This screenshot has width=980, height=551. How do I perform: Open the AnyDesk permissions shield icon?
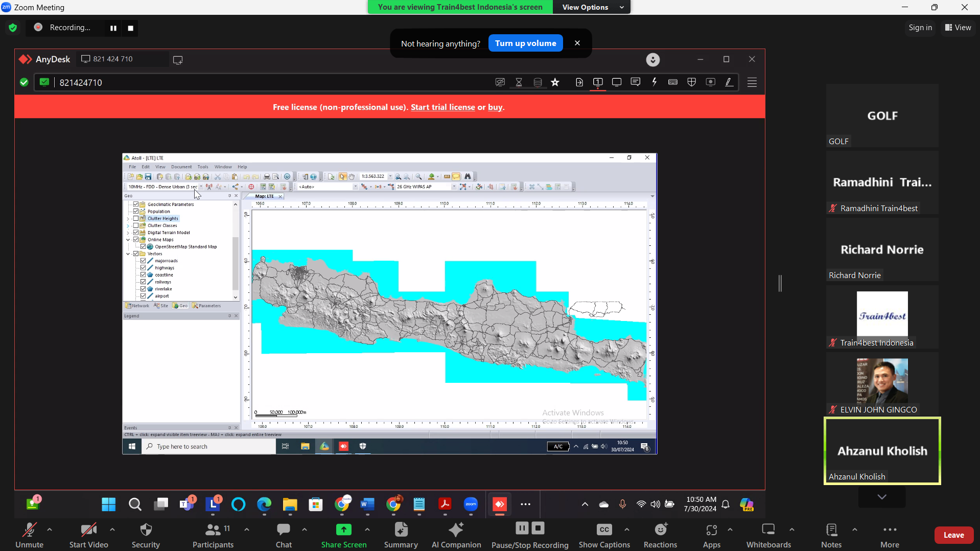691,82
